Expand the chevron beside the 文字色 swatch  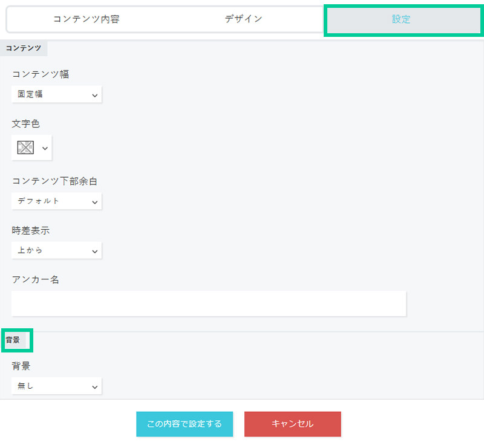[x=45, y=148]
